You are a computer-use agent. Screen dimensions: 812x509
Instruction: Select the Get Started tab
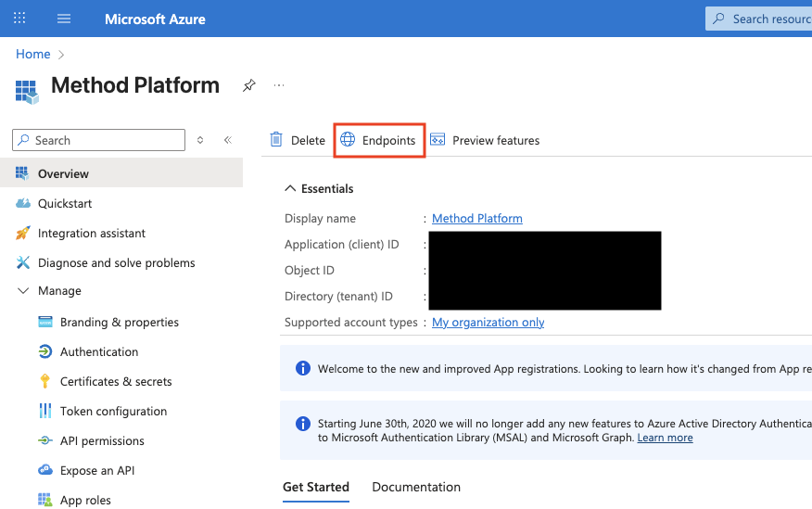tap(316, 487)
